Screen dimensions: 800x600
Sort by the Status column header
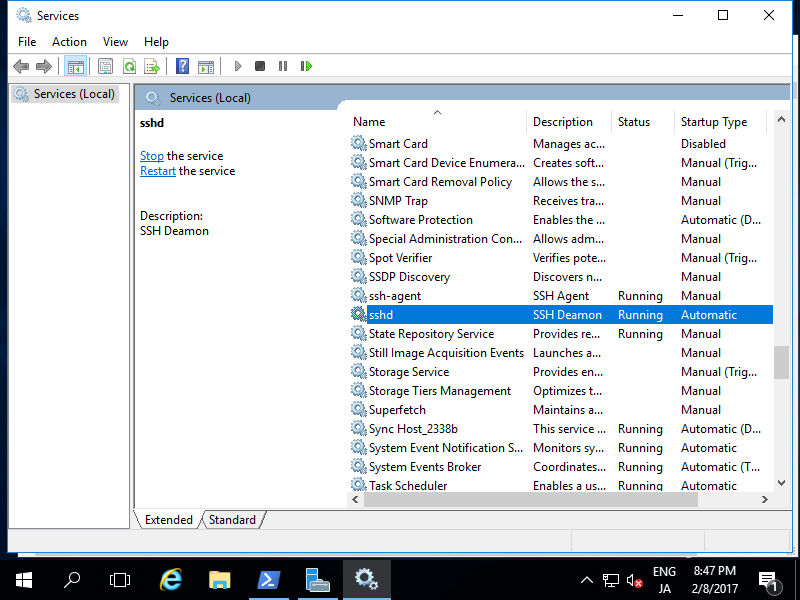642,121
